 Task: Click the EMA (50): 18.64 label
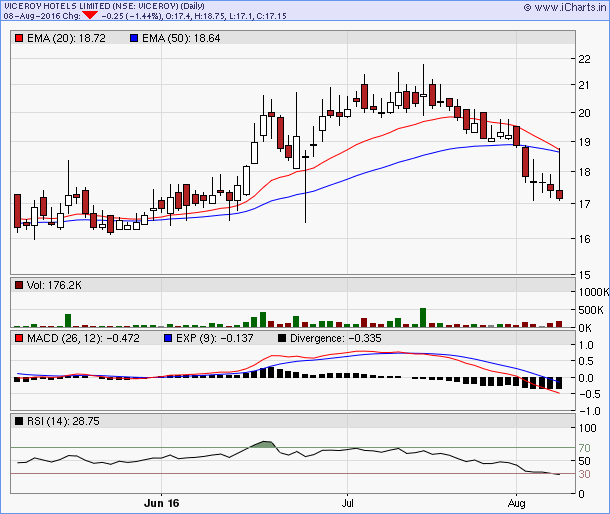(181, 38)
